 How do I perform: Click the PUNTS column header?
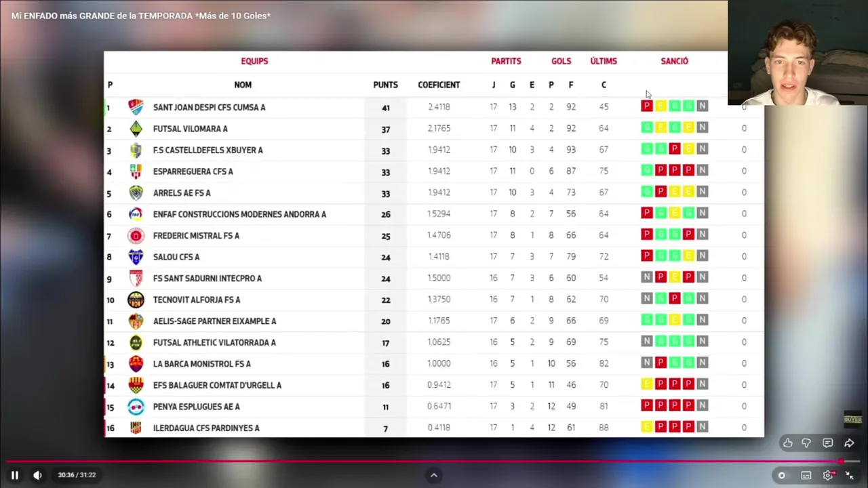385,85
